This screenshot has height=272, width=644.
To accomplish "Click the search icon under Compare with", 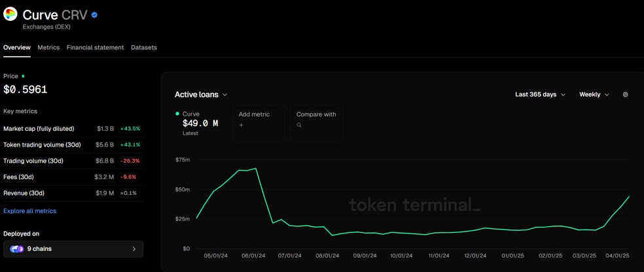I will coord(299,125).
